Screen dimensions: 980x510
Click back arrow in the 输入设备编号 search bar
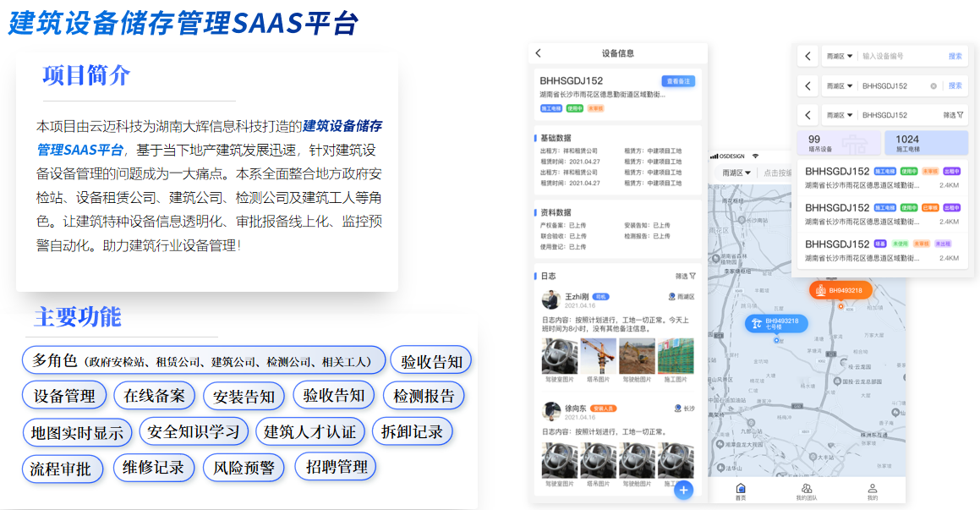pyautogui.click(x=808, y=57)
